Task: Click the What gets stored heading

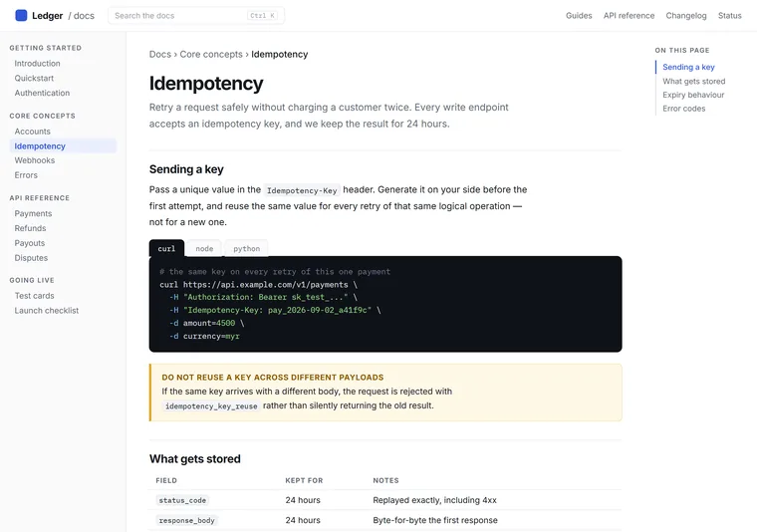Action: point(194,459)
